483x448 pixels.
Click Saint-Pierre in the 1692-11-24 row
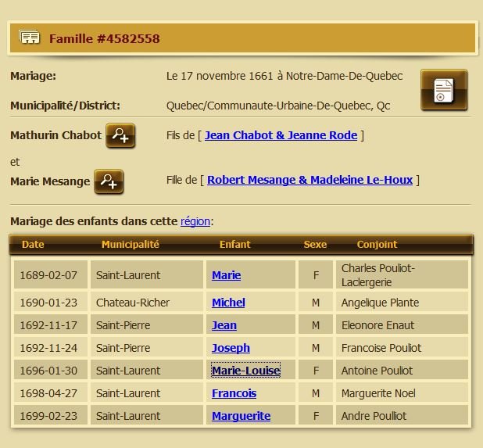click(147, 348)
